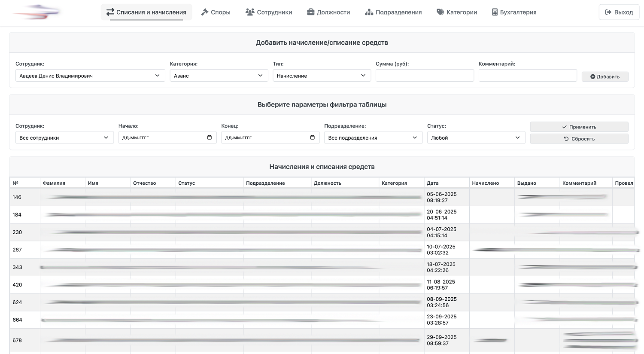Click the exit icon inside the Выход button
Image resolution: width=644 pixels, height=354 pixels.
[608, 12]
